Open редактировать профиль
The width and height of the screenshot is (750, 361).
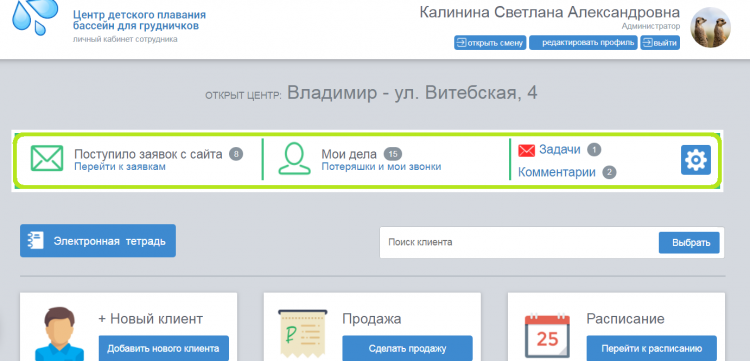point(584,43)
